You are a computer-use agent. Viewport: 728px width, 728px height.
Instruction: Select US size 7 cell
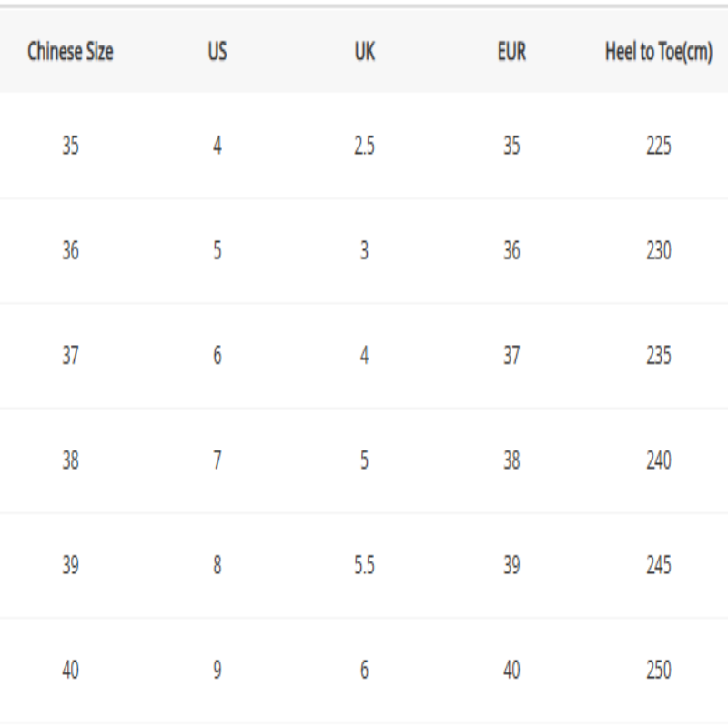coord(217,460)
